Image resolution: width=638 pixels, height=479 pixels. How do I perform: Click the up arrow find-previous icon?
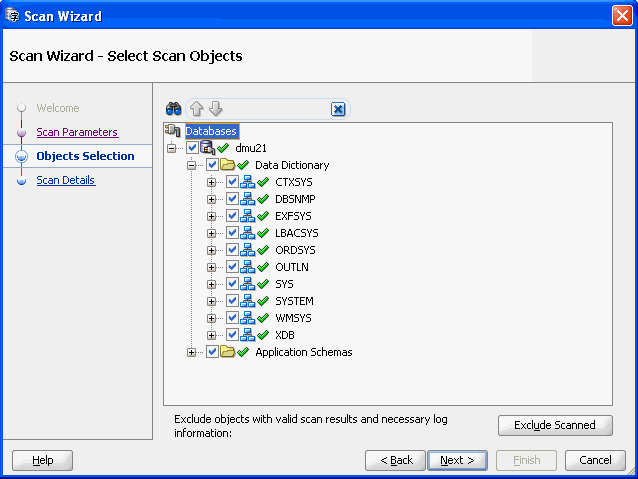pyautogui.click(x=197, y=109)
